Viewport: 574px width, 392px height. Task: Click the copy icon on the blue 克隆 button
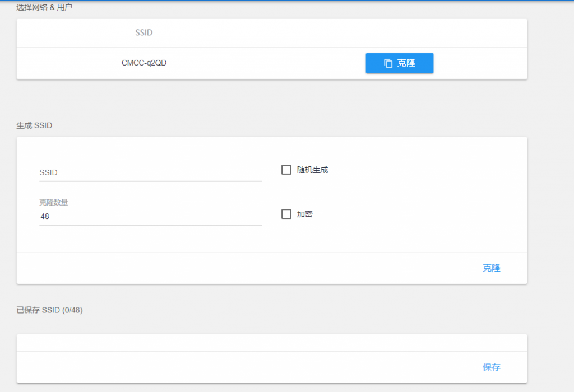388,63
